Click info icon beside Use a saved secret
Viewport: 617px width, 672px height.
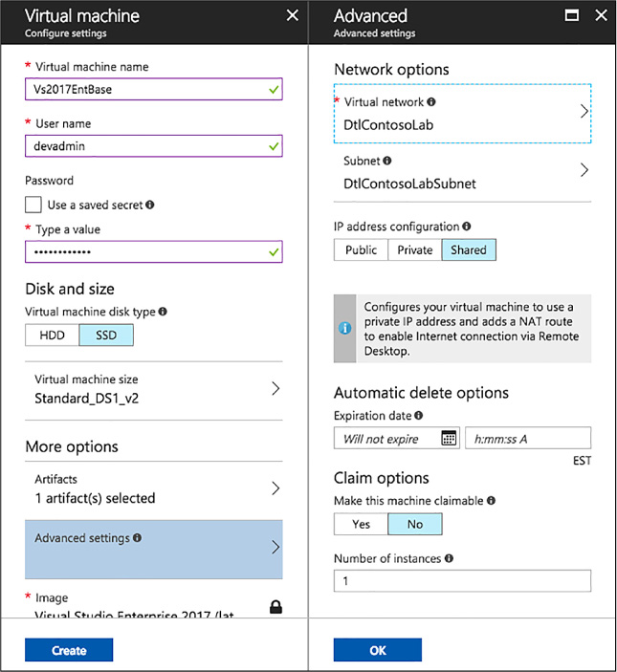(149, 205)
